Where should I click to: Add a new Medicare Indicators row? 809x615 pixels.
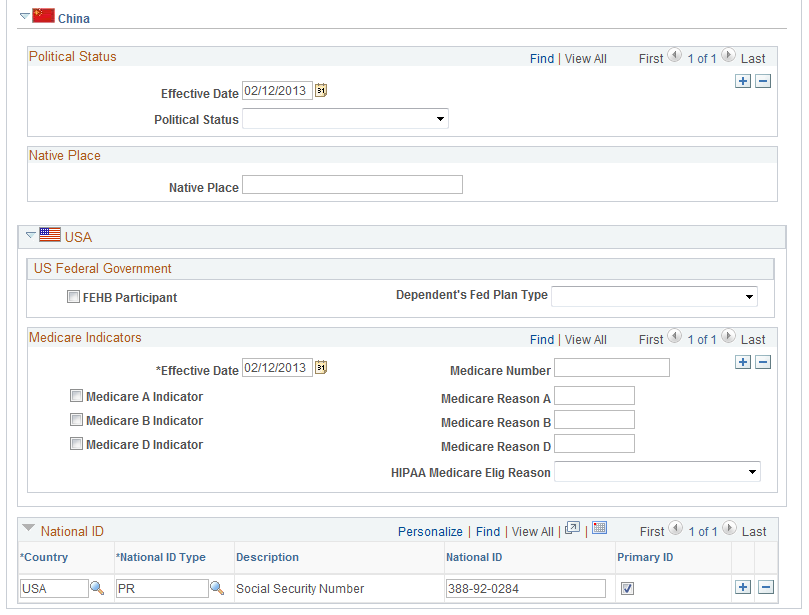(x=742, y=362)
